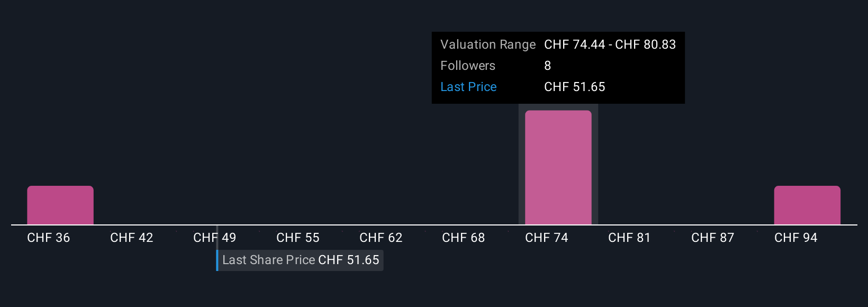Click the CHF 42 axis label
The width and height of the screenshot is (868, 307).
coord(132,238)
